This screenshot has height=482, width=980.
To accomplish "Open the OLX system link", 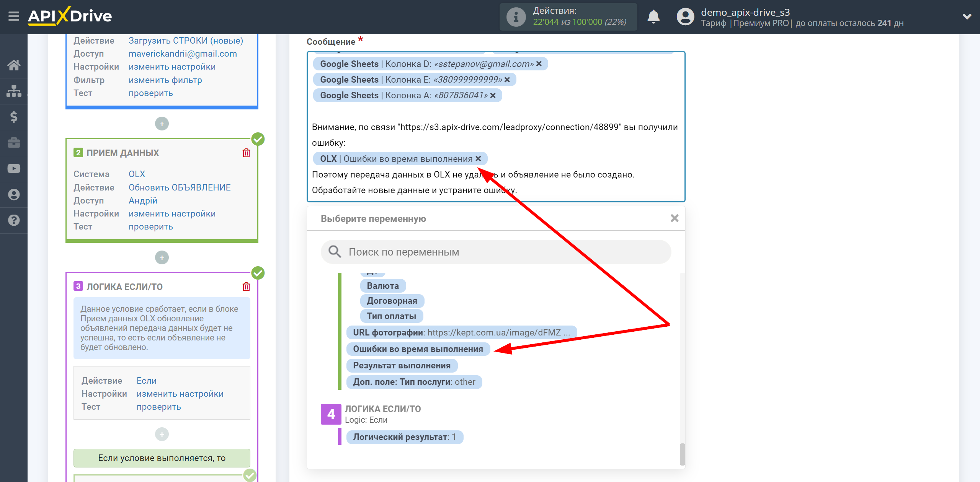I will 137,174.
